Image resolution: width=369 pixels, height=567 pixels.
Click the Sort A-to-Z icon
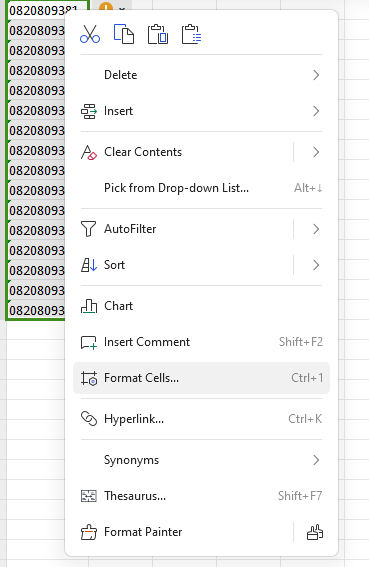(x=89, y=265)
